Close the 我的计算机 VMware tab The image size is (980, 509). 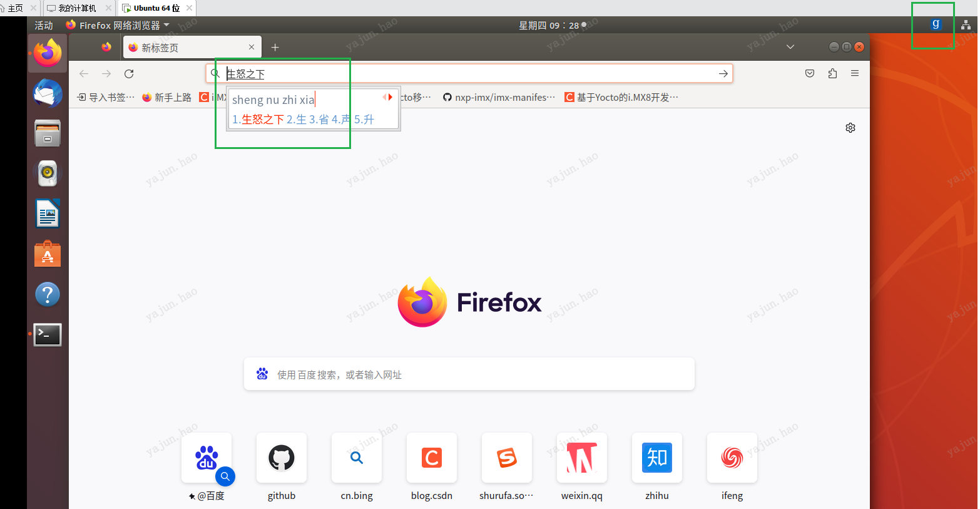click(x=109, y=8)
